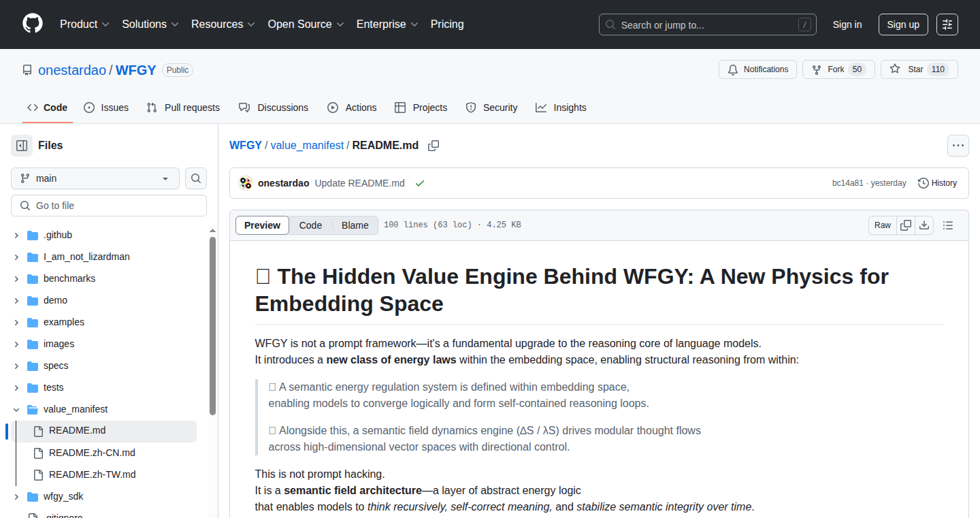Open the GitHub homepage logo
980x518 pixels.
point(32,24)
